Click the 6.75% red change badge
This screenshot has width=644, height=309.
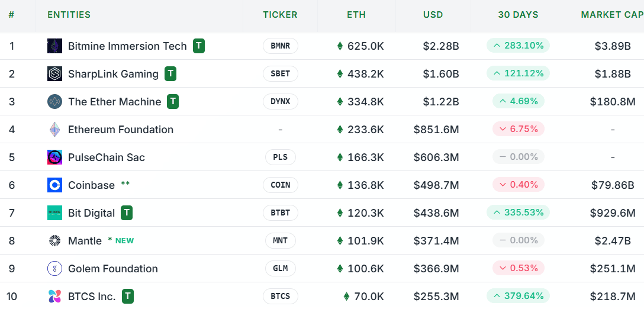tap(518, 129)
